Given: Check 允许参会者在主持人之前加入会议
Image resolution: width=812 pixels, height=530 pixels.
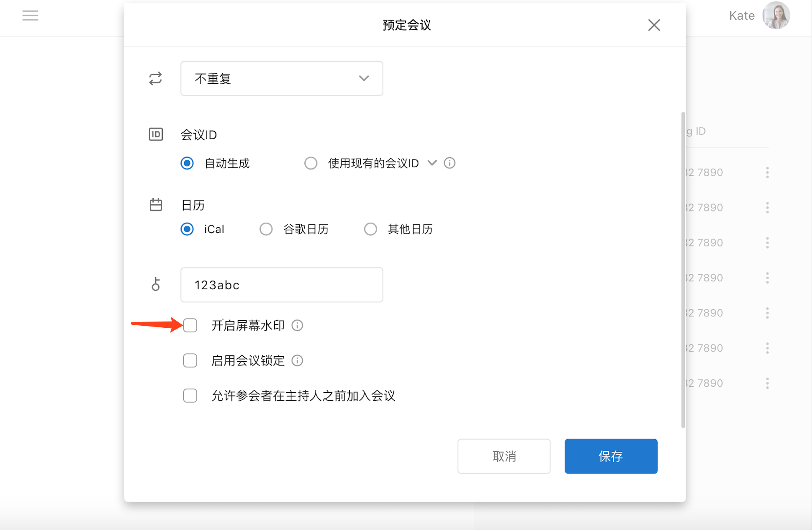Looking at the screenshot, I should (190, 396).
